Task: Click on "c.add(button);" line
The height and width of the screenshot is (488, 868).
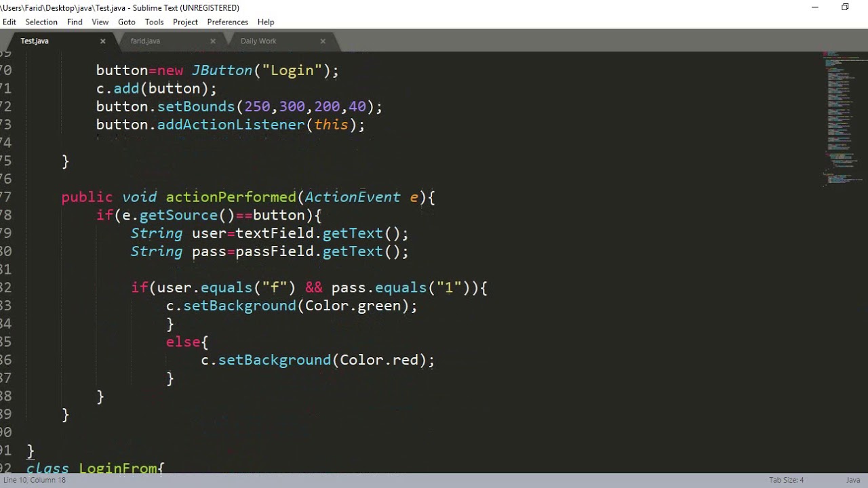Action: click(x=157, y=89)
